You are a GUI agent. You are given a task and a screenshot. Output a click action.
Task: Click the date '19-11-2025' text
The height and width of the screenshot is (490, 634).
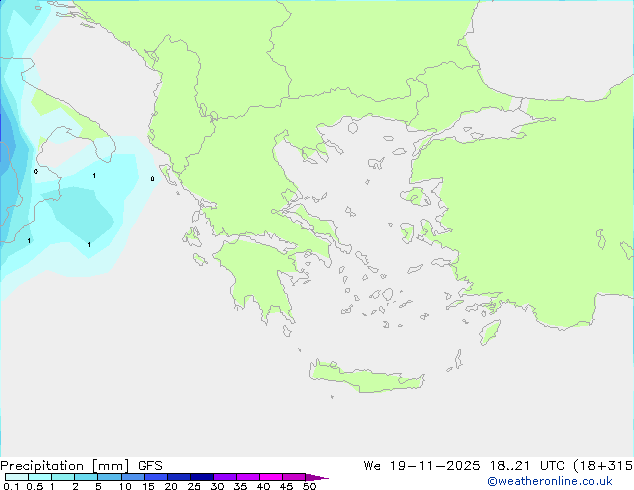tap(435, 466)
